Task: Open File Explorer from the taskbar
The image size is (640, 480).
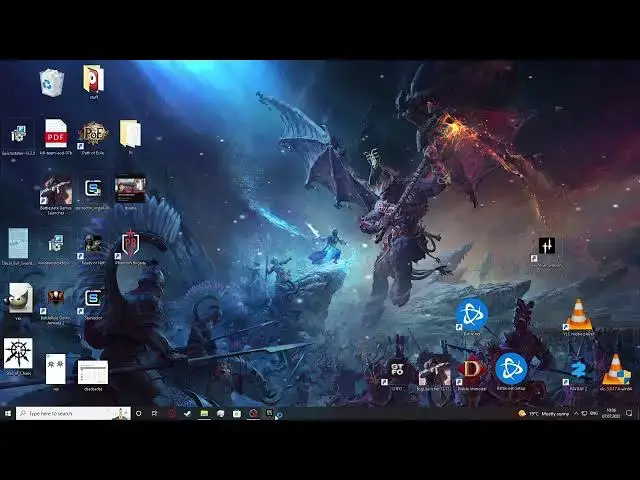Action: pos(204,413)
